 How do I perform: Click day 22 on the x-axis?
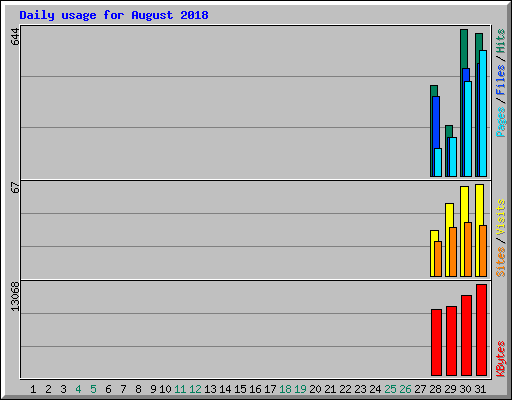345,389
